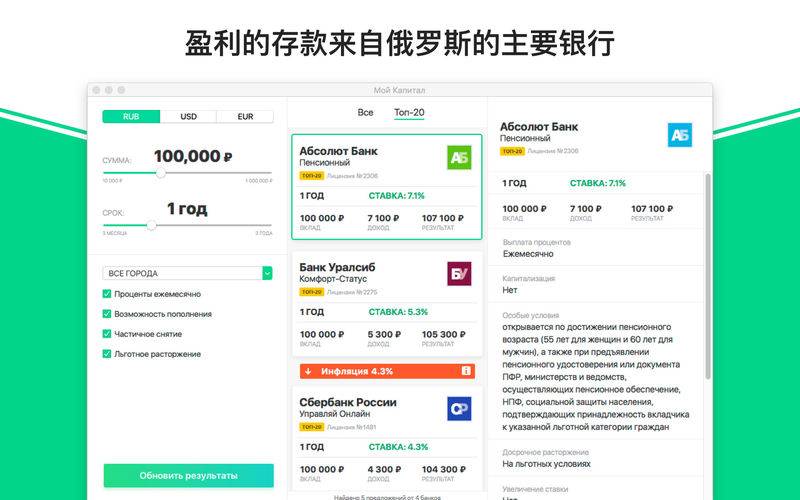Click the details panel vertical scrollbar
Screen dimensions: 800x500
pos(708,276)
